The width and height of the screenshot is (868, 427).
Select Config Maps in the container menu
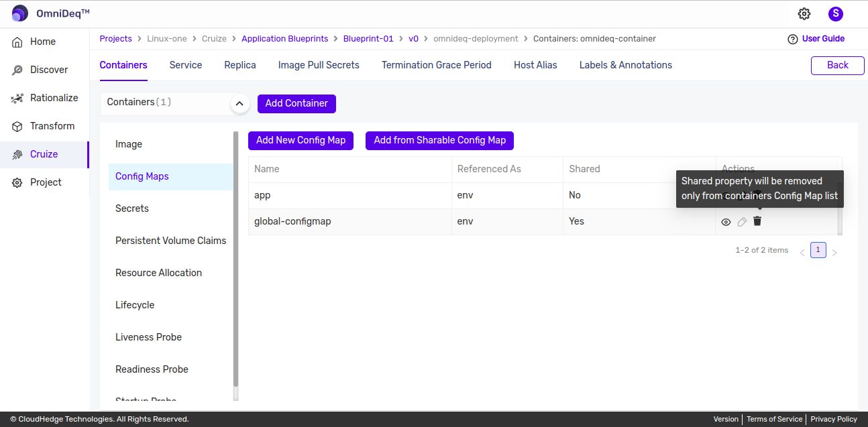pyautogui.click(x=170, y=176)
